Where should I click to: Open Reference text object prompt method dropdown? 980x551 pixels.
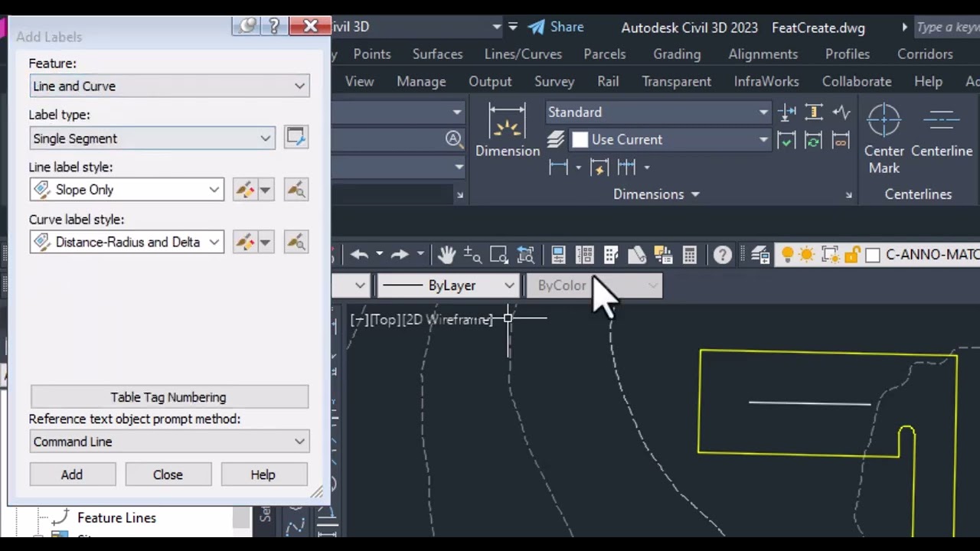(x=169, y=442)
